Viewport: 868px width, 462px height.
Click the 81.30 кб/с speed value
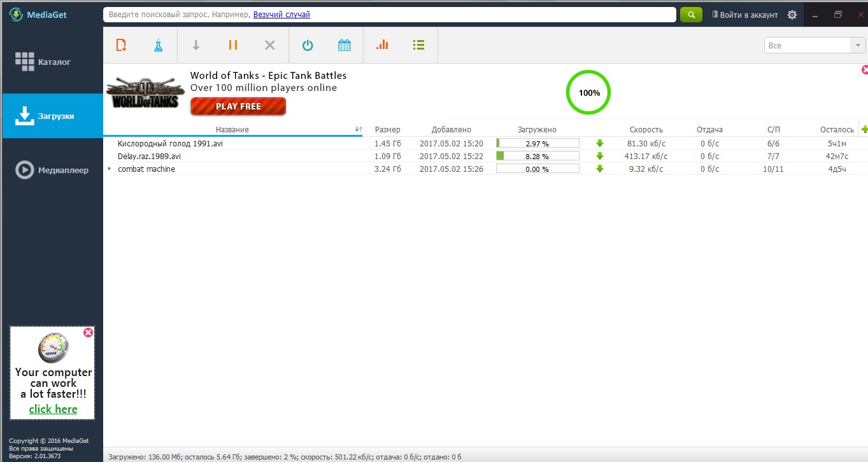(647, 143)
